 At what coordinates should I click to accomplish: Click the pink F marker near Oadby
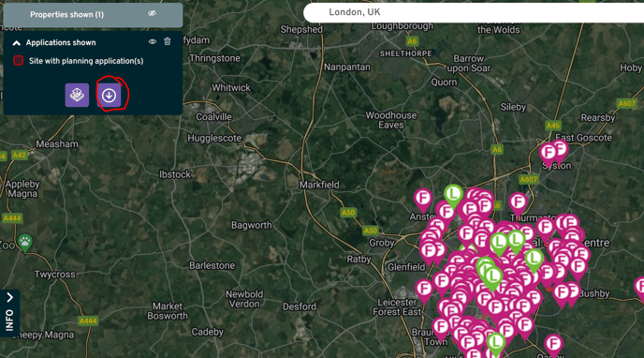(x=553, y=345)
